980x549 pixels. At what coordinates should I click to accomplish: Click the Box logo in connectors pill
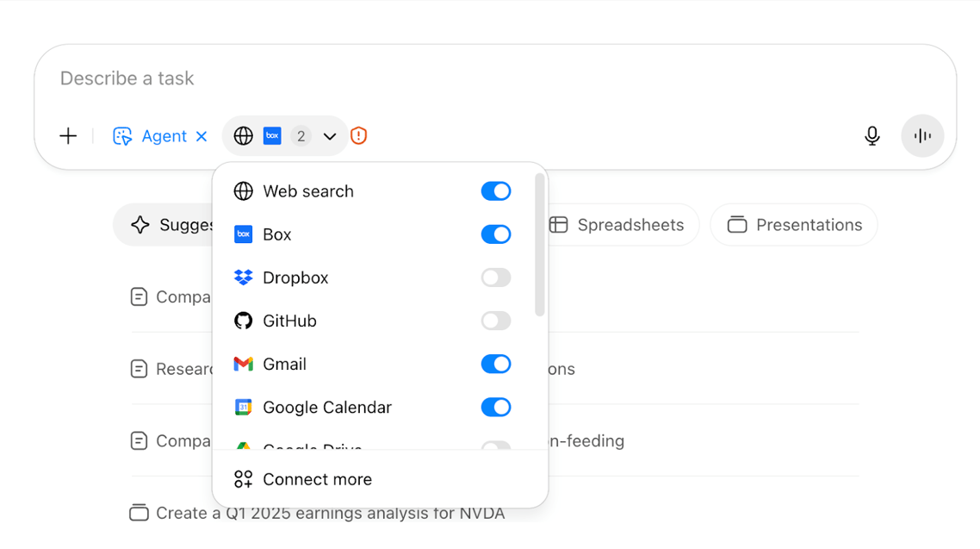[272, 135]
